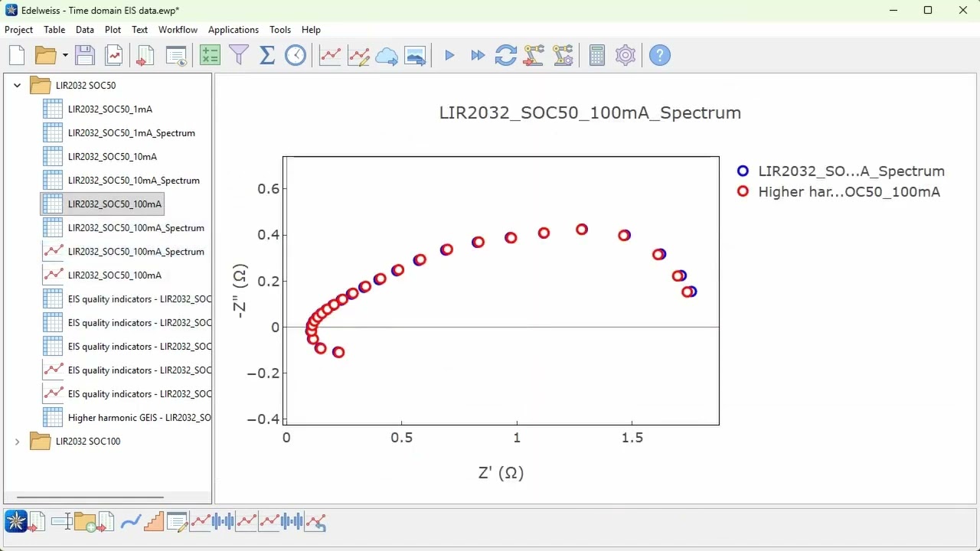Expand the open-folder dropdown arrow

point(65,55)
